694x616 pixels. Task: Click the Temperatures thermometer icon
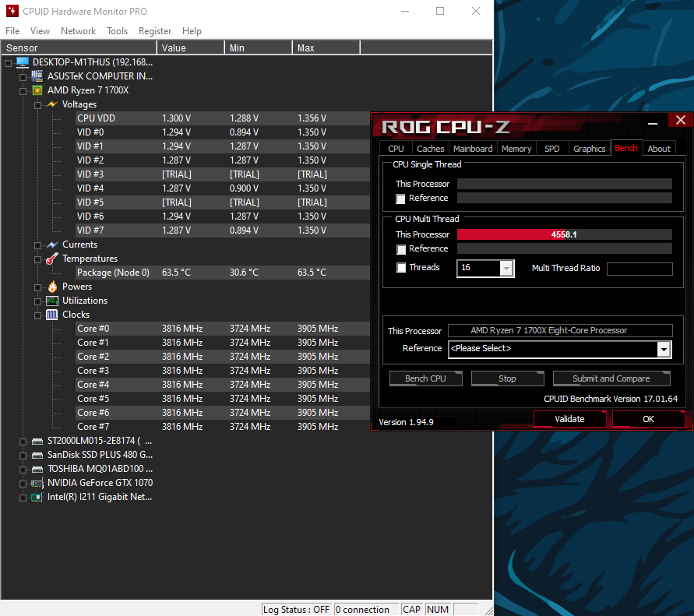coord(51,259)
